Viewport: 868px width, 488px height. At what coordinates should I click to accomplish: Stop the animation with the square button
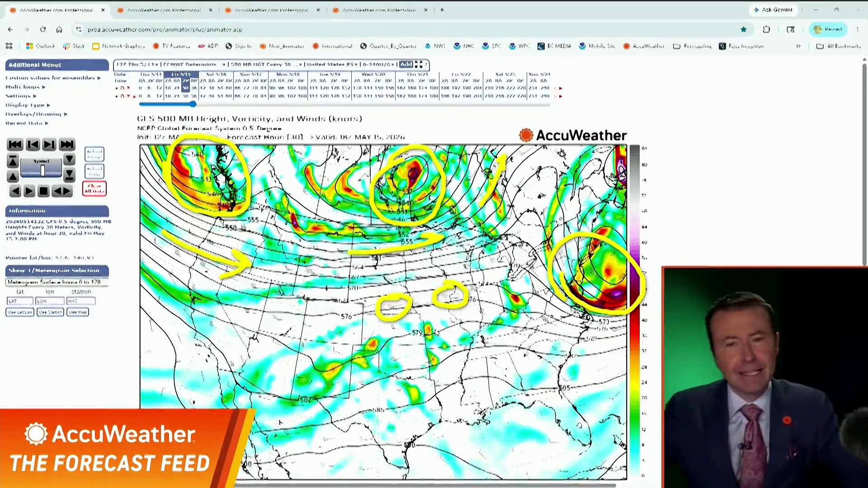[43, 191]
